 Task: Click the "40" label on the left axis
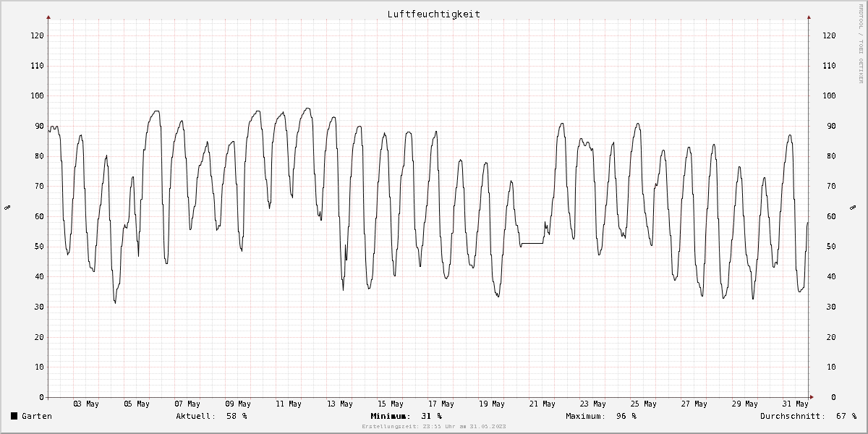point(38,276)
